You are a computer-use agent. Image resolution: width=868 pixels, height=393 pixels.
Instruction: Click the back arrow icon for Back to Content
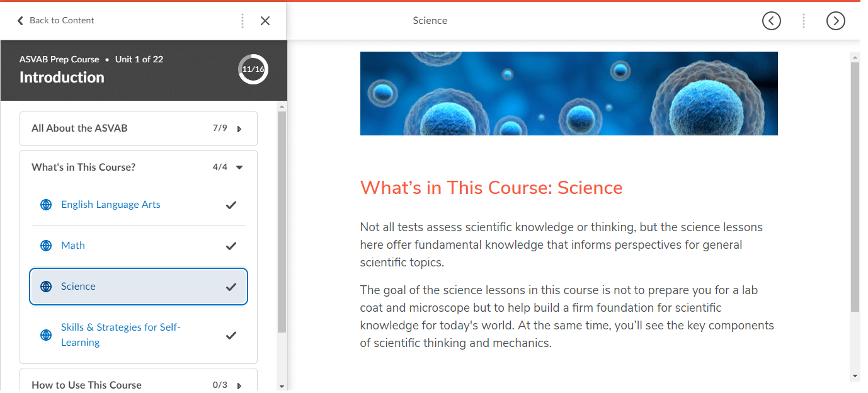pyautogui.click(x=20, y=21)
